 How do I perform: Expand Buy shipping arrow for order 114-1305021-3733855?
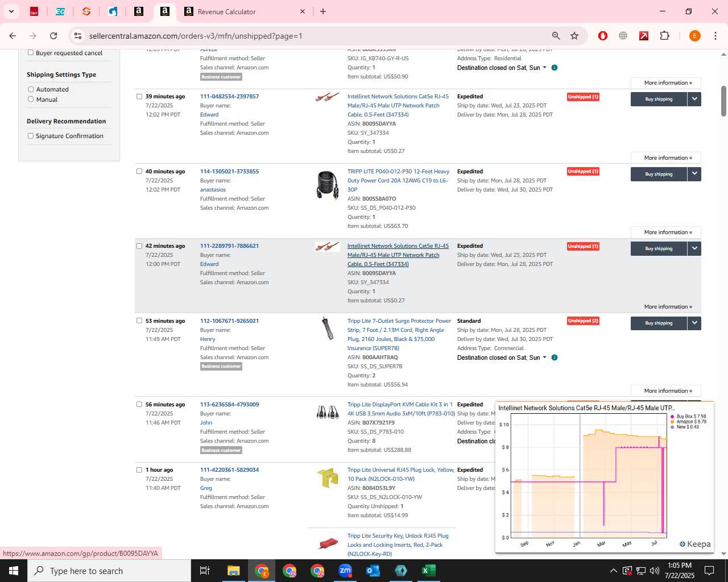pyautogui.click(x=694, y=174)
